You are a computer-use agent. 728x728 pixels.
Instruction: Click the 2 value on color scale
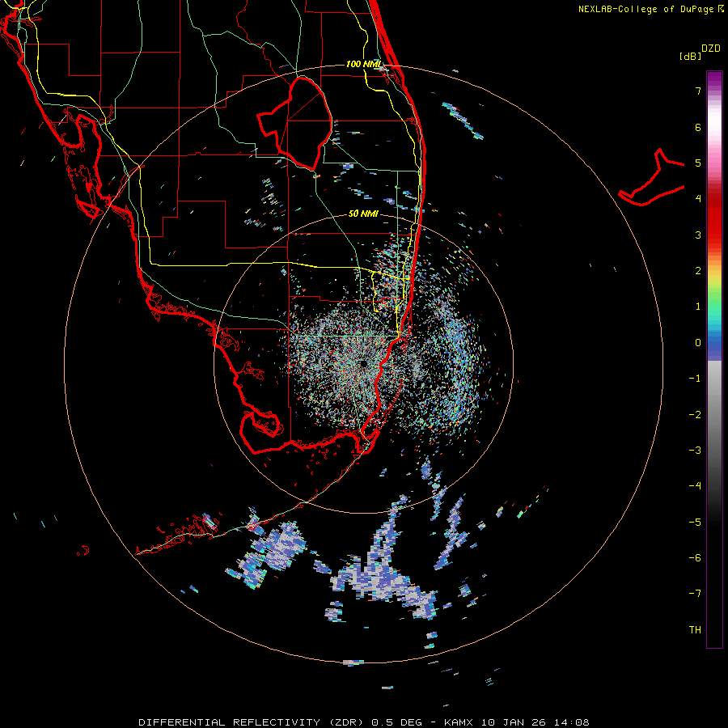pyautogui.click(x=698, y=271)
